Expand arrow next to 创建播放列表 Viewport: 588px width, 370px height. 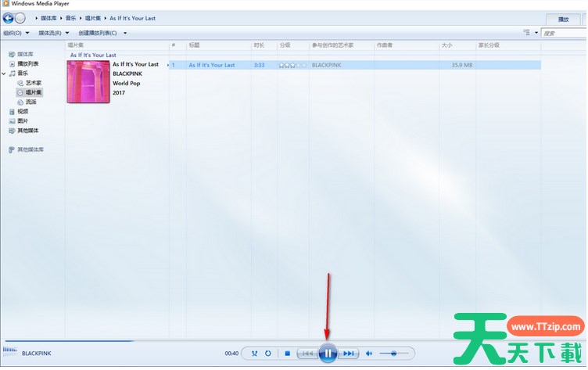(x=125, y=33)
